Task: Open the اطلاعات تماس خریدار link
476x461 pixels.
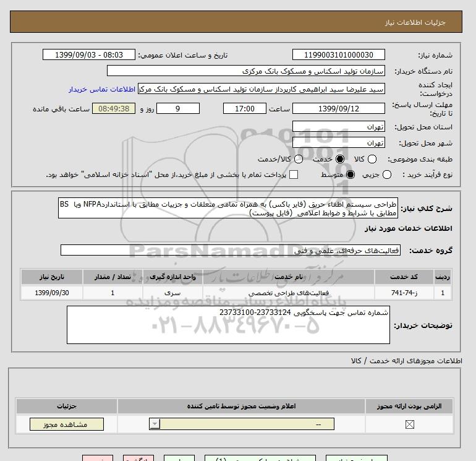Action: 102,89
